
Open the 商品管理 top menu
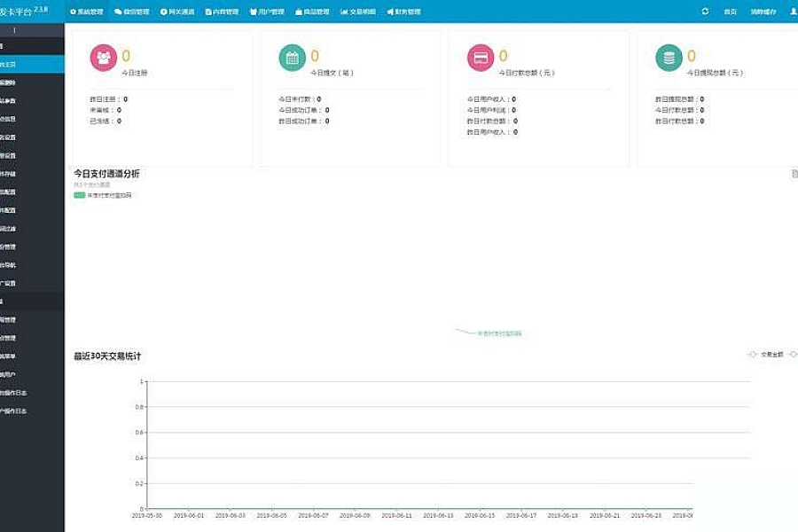312,12
